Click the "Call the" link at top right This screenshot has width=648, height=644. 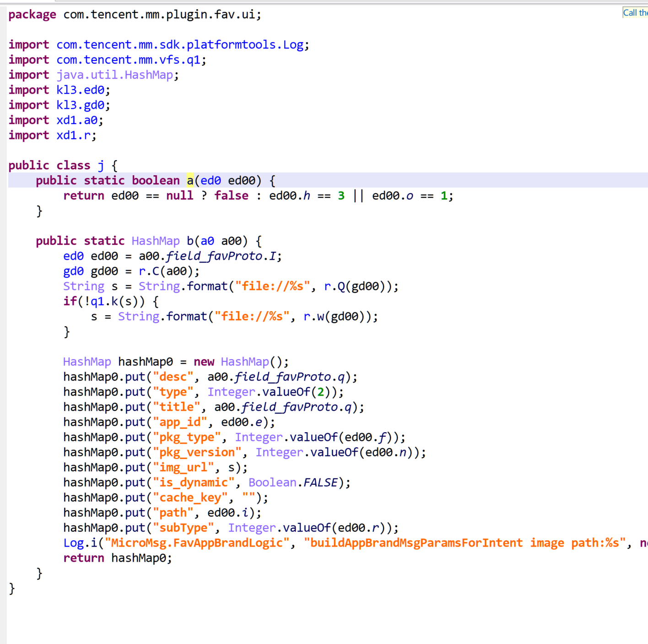pyautogui.click(x=635, y=13)
